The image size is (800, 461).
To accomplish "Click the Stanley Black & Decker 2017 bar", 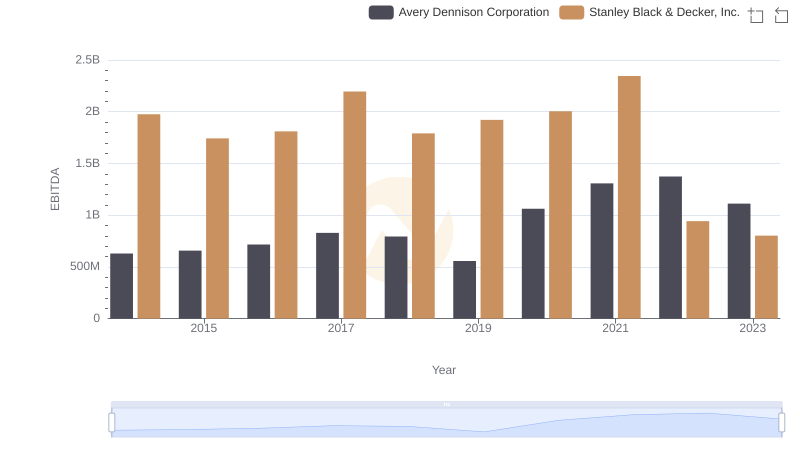I will 355,205.
